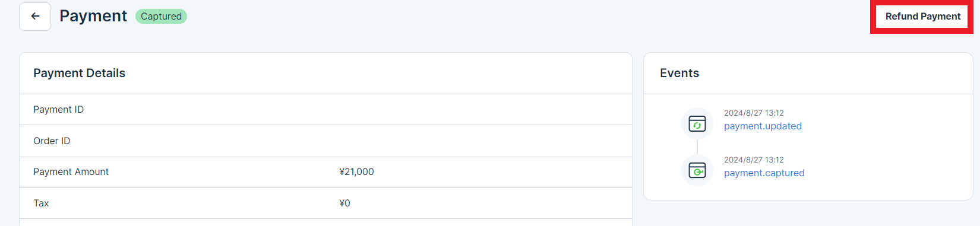
Task: Click the Order ID row label
Action: coord(52,141)
